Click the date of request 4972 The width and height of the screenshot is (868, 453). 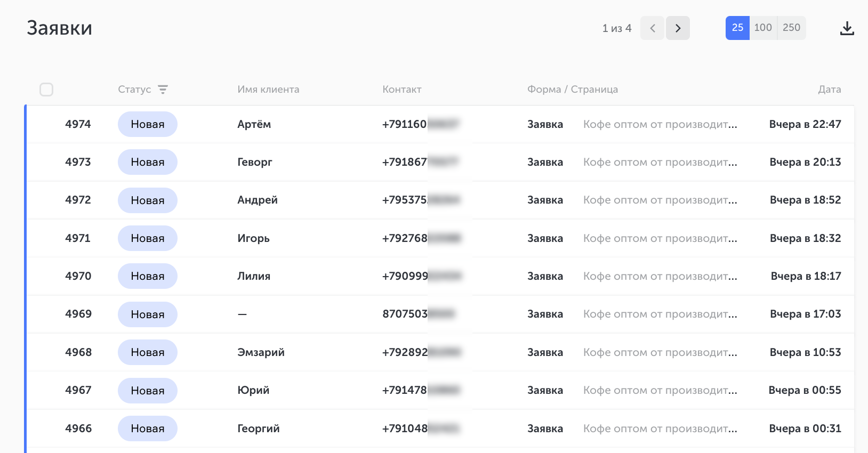point(805,200)
